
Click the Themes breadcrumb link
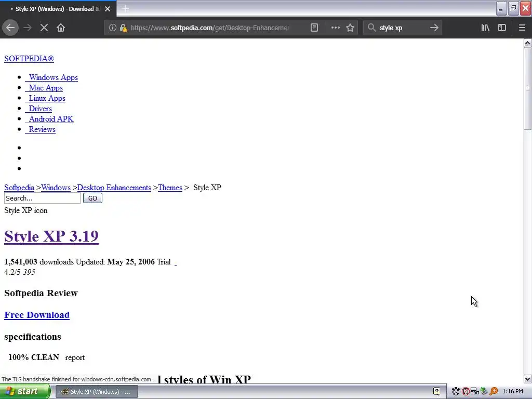pyautogui.click(x=170, y=188)
